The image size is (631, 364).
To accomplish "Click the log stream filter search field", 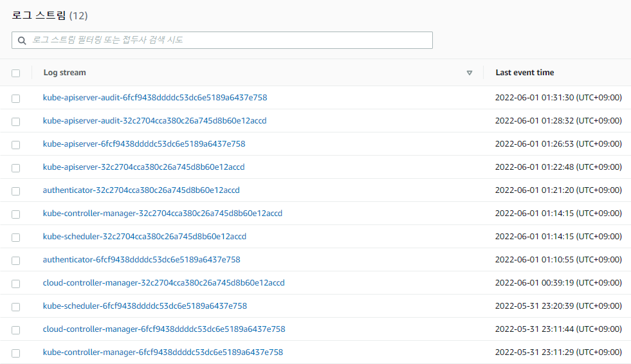I will click(222, 41).
